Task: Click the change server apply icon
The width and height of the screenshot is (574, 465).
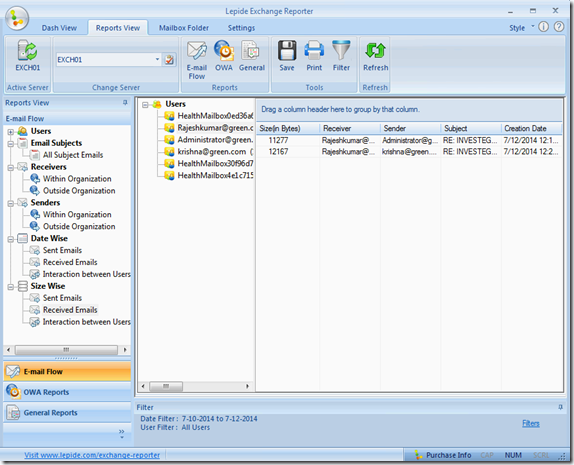Action: tap(169, 60)
